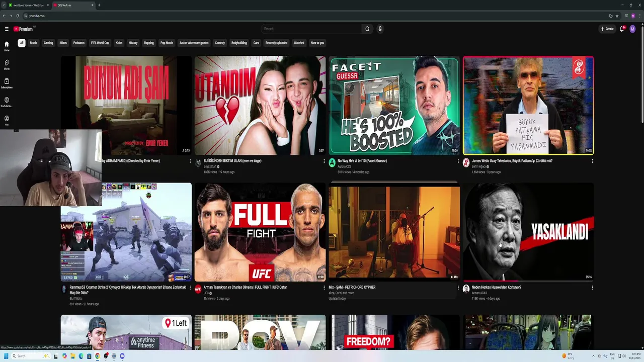
Task: Go back using the browser back arrow
Action: coord(4,16)
